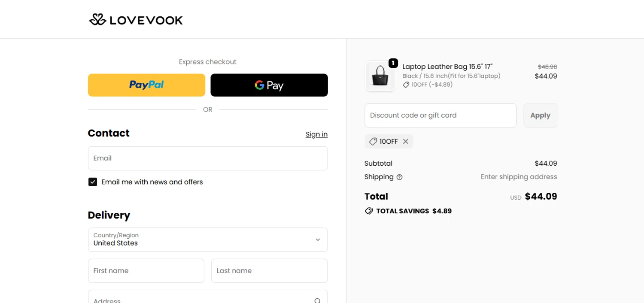The width and height of the screenshot is (644, 303).
Task: Click the Contact section heading
Action: tap(109, 133)
